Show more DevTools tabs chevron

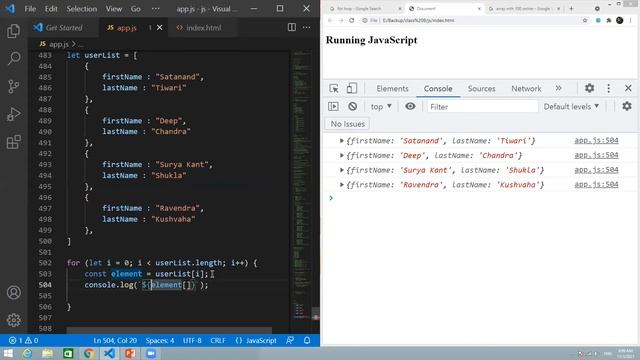(x=558, y=88)
